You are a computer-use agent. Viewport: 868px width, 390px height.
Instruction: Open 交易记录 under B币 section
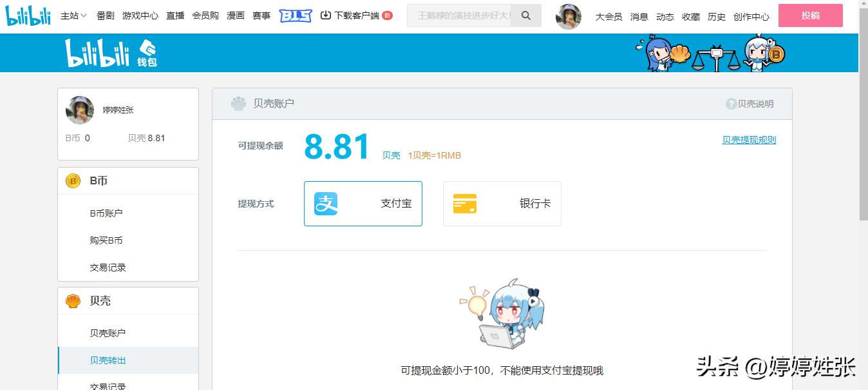[108, 268]
